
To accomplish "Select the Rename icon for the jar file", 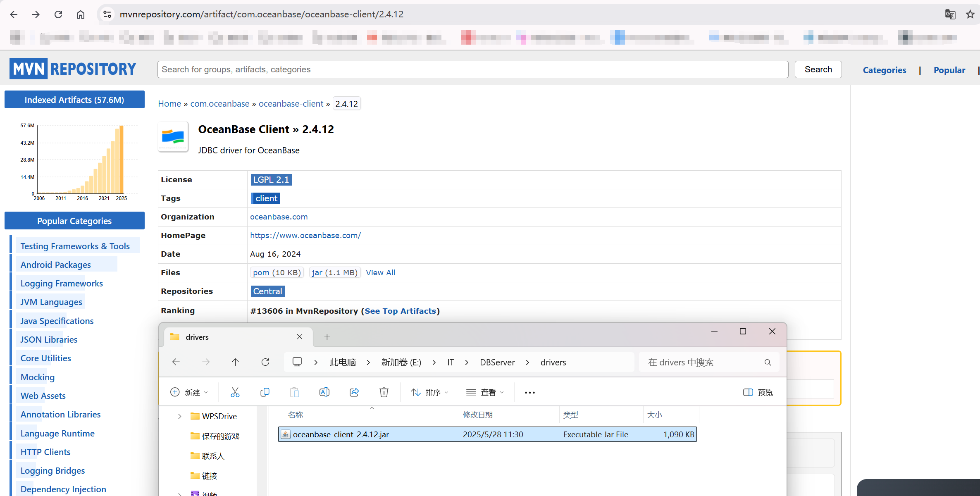I will [x=324, y=392].
